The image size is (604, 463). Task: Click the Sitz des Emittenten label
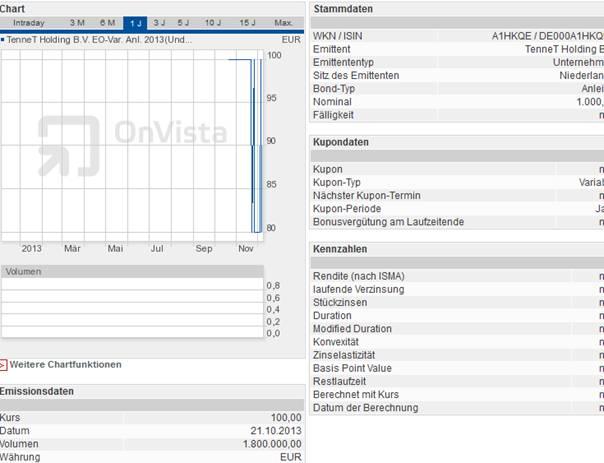coord(356,75)
